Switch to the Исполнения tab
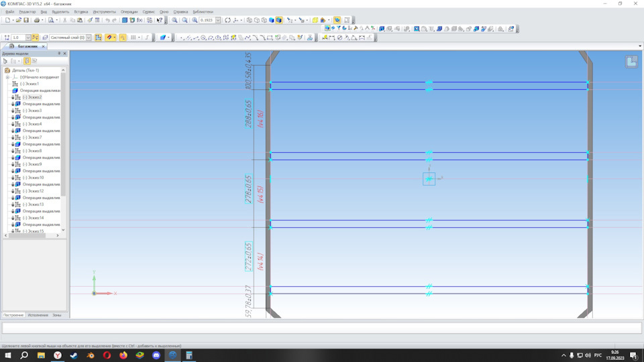The width and height of the screenshot is (644, 362). [x=38, y=314]
